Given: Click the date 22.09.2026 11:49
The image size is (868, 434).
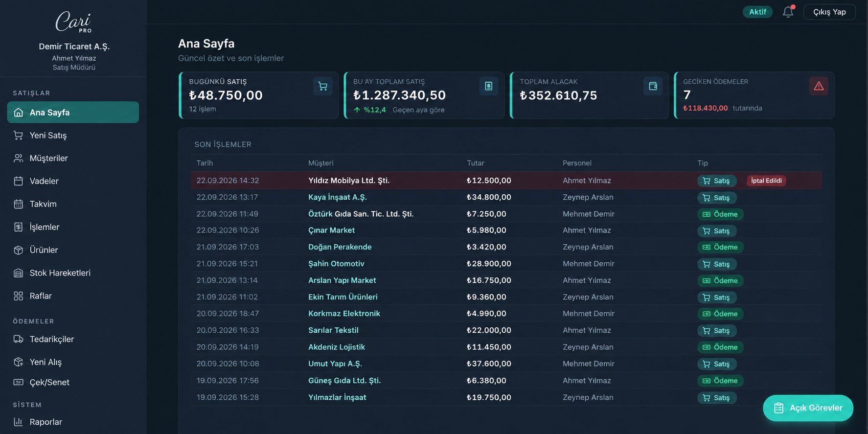Looking at the screenshot, I should (227, 214).
